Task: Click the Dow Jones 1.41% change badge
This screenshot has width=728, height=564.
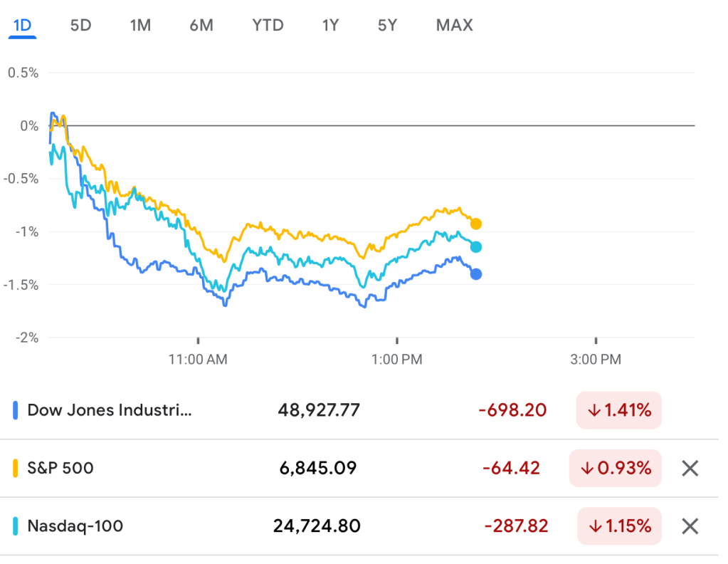Action: (x=618, y=410)
